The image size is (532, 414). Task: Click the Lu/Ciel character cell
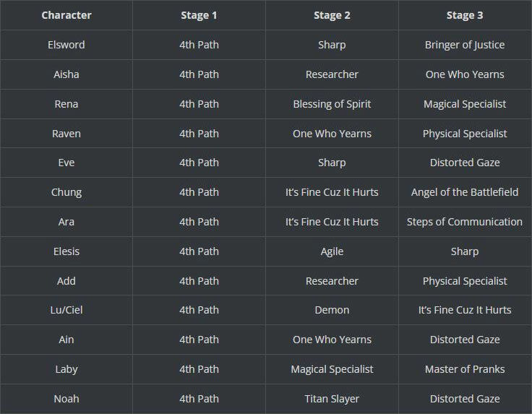click(x=66, y=310)
